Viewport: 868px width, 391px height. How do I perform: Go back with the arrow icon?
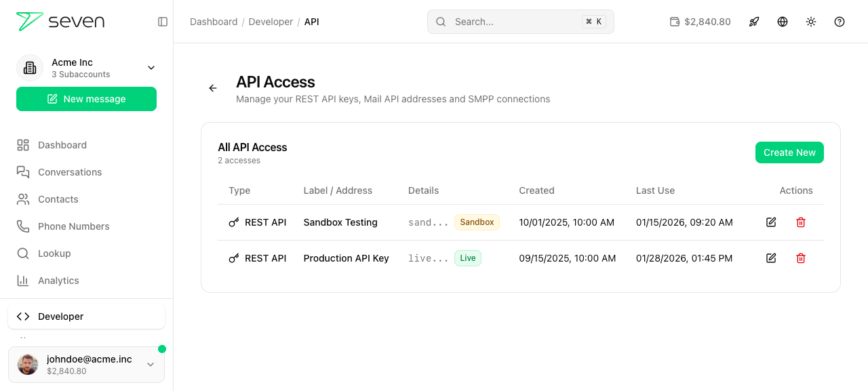coord(213,88)
